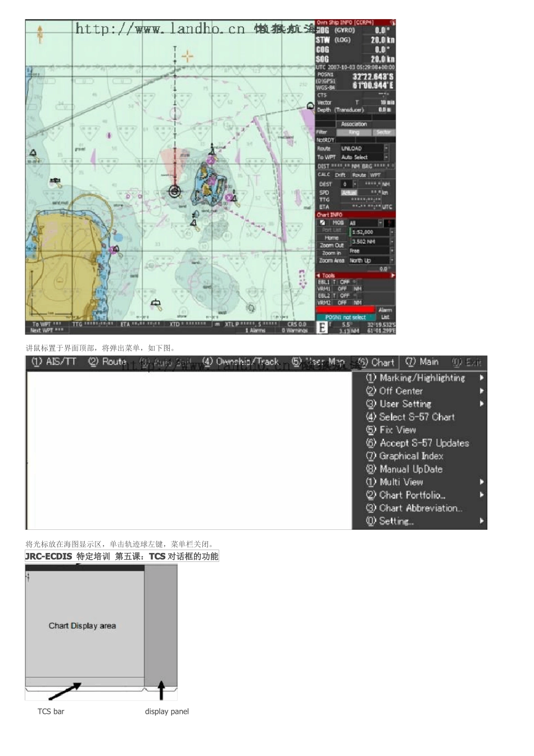Viewport: 534px width, 756px height.
Task: Click the Port List button
Action: (332, 230)
